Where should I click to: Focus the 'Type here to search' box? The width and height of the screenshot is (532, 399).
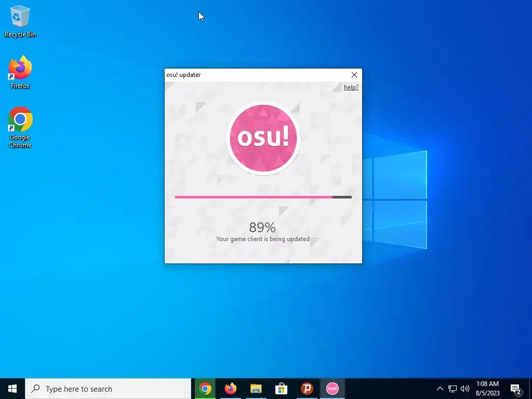[x=108, y=389]
